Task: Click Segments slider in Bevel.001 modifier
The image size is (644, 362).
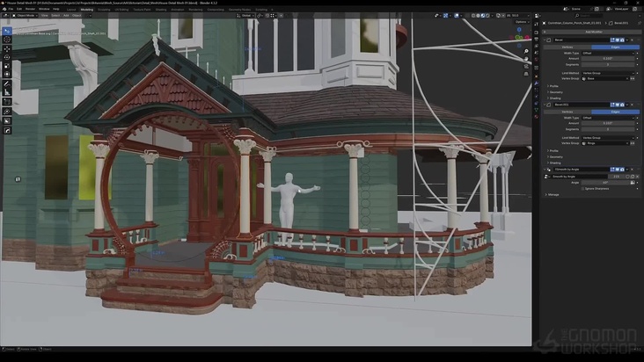Action: pos(608,129)
